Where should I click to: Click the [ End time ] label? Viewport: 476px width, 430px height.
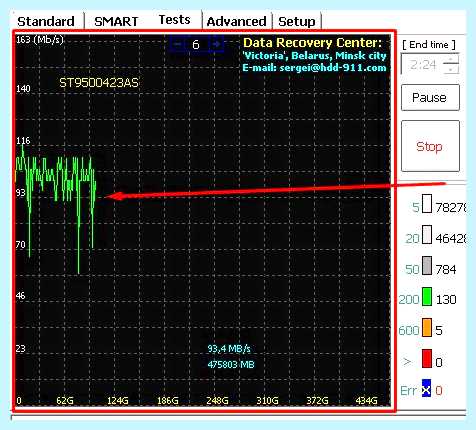[x=429, y=45]
